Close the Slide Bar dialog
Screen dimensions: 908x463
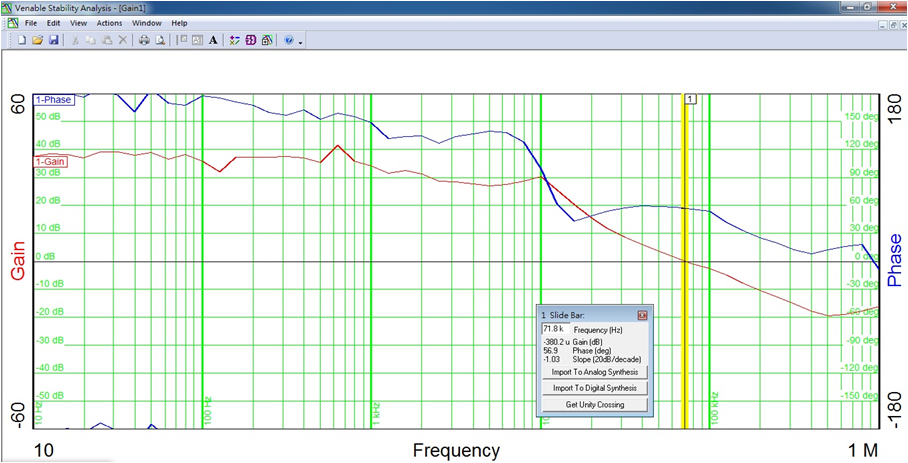coord(642,315)
